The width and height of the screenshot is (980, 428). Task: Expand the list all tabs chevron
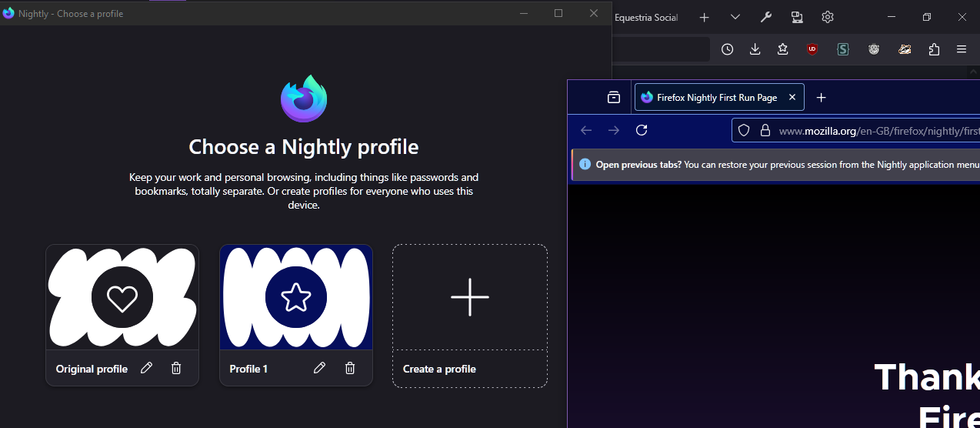(735, 17)
